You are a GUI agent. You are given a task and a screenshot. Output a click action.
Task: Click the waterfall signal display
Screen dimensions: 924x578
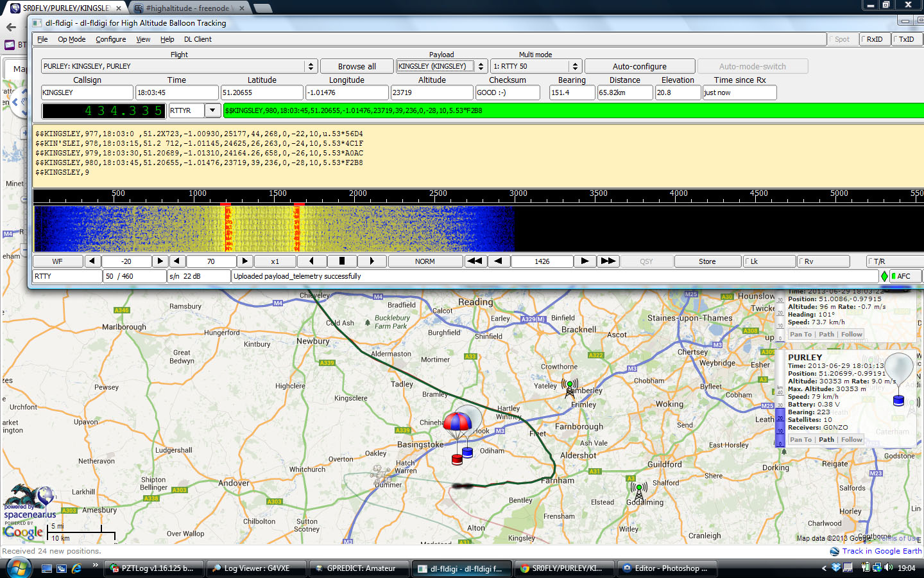pos(478,228)
